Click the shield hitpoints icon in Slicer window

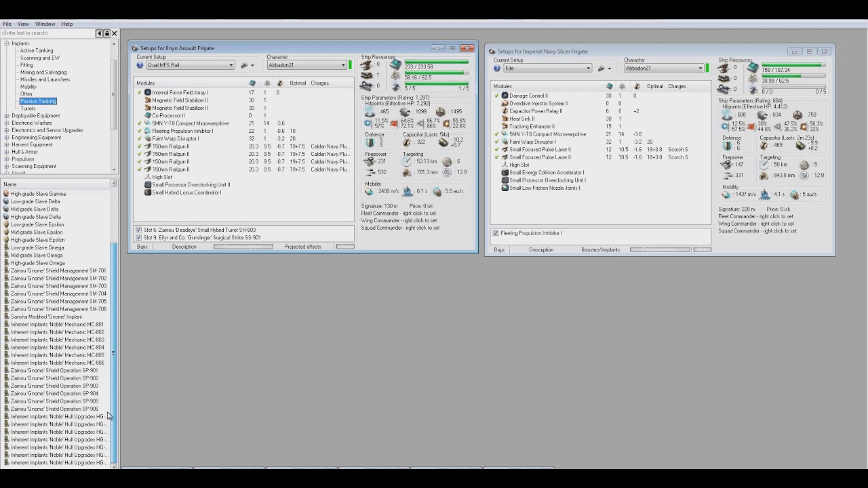point(728,115)
